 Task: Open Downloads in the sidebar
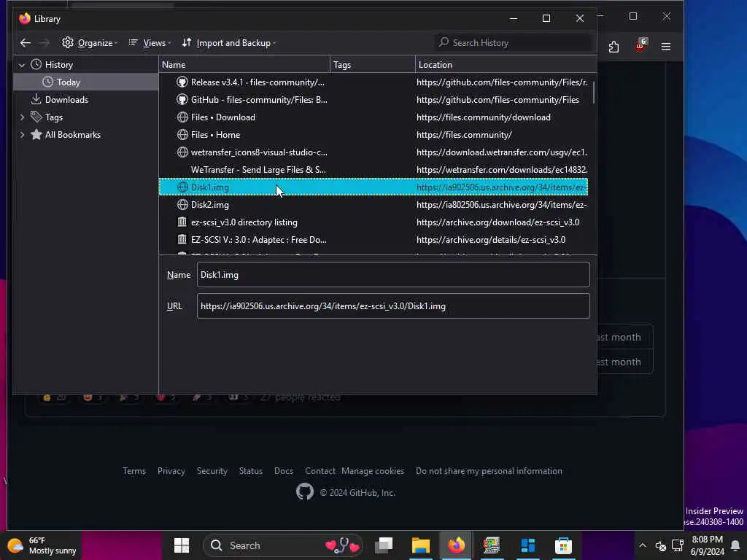pos(66,99)
